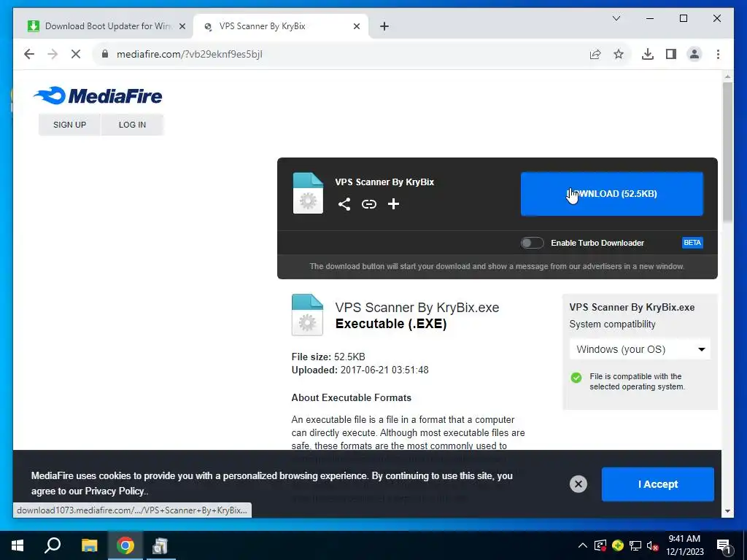747x560 pixels.
Task: Open Chrome profile menu
Action: click(694, 54)
